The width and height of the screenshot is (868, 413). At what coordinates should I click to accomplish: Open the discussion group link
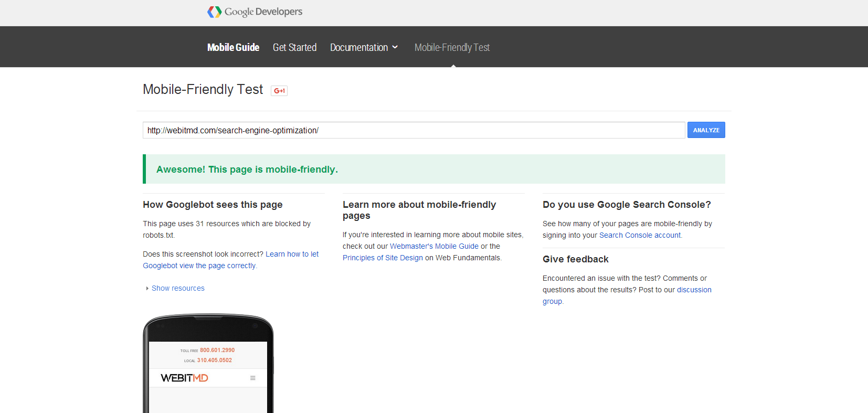pyautogui.click(x=627, y=295)
